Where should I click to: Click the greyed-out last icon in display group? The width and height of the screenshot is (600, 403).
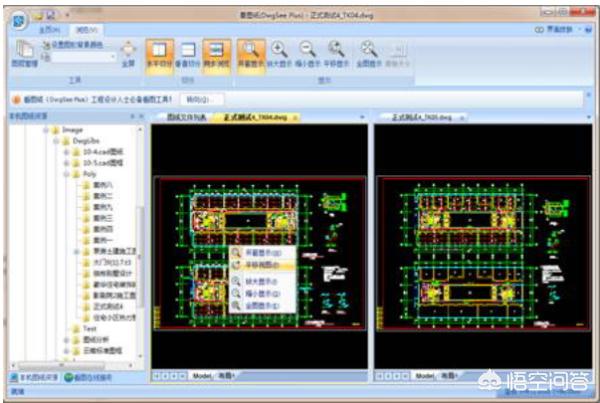(397, 54)
